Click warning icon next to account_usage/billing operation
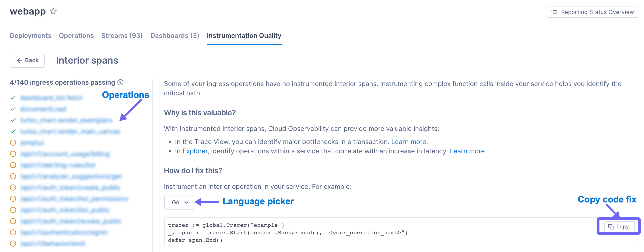 (x=13, y=154)
